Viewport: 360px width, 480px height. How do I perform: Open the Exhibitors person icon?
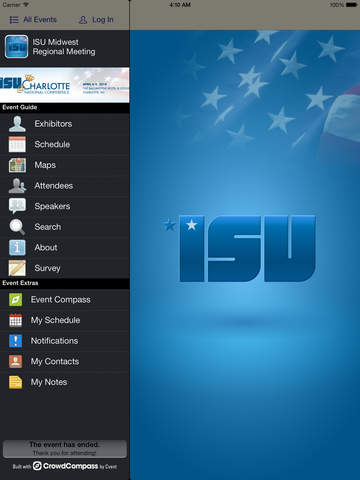coord(17,124)
